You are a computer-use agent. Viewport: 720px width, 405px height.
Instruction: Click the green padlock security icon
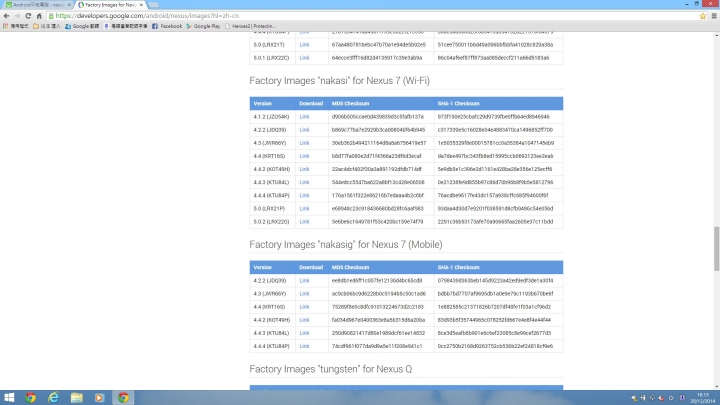pyautogui.click(x=51, y=16)
